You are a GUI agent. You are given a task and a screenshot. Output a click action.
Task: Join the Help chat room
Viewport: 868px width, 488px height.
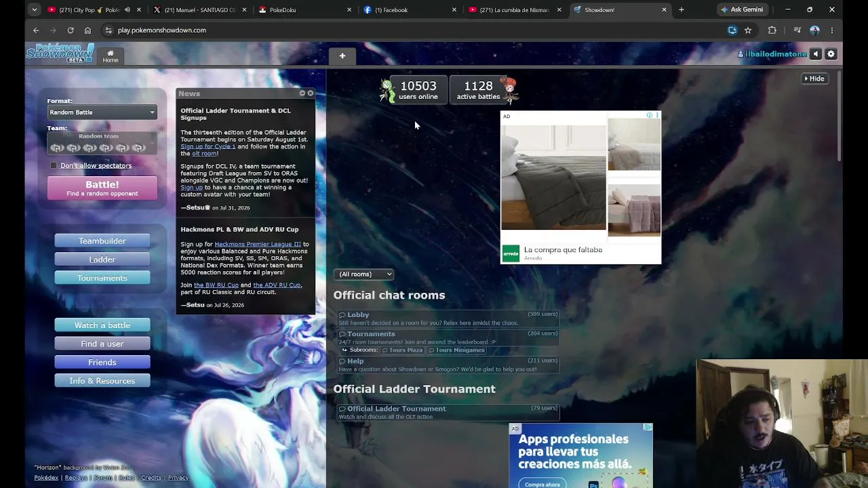tap(448, 365)
